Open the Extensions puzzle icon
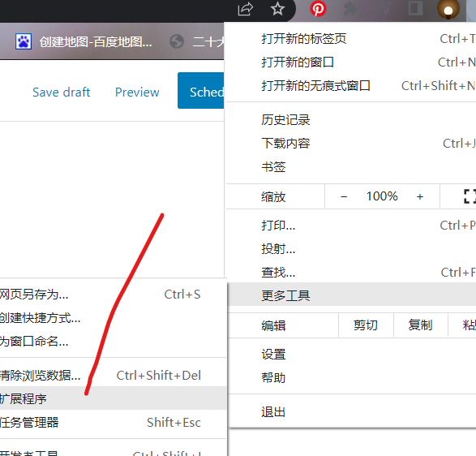Image resolution: width=476 pixels, height=456 pixels. [350, 9]
